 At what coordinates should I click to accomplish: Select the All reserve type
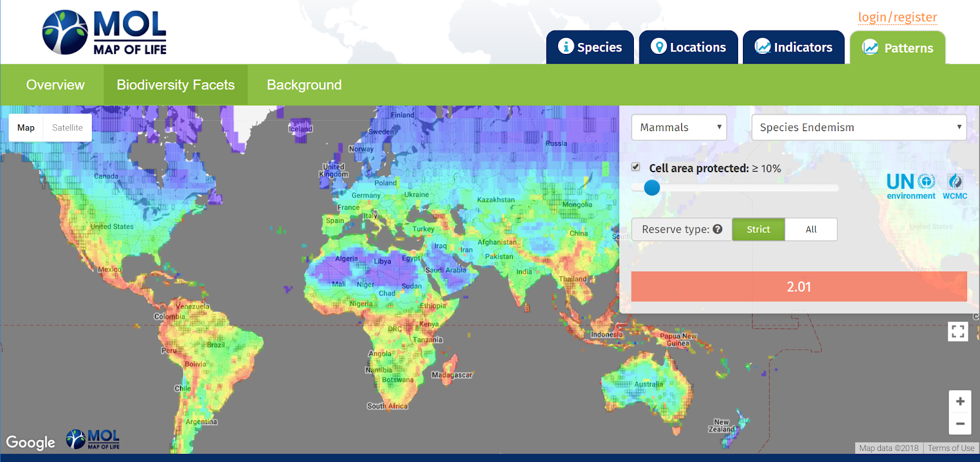click(811, 229)
